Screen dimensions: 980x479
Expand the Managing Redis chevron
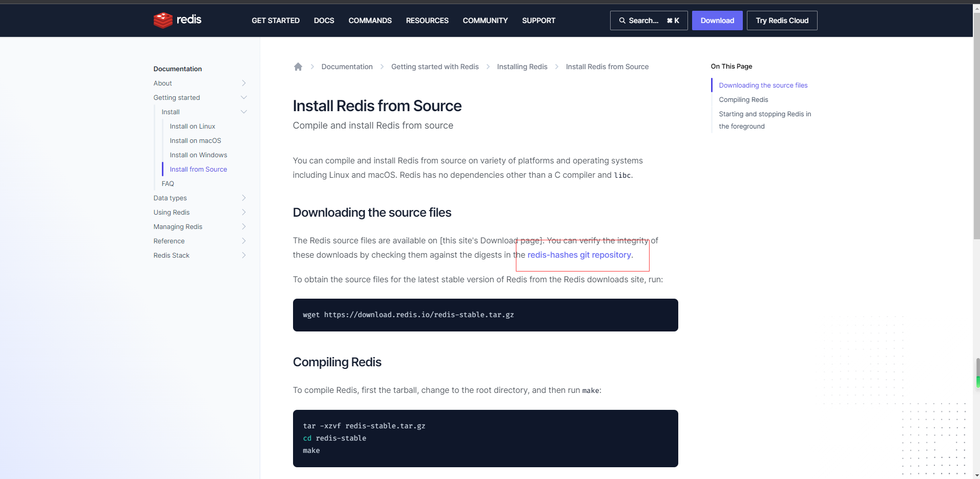click(244, 226)
